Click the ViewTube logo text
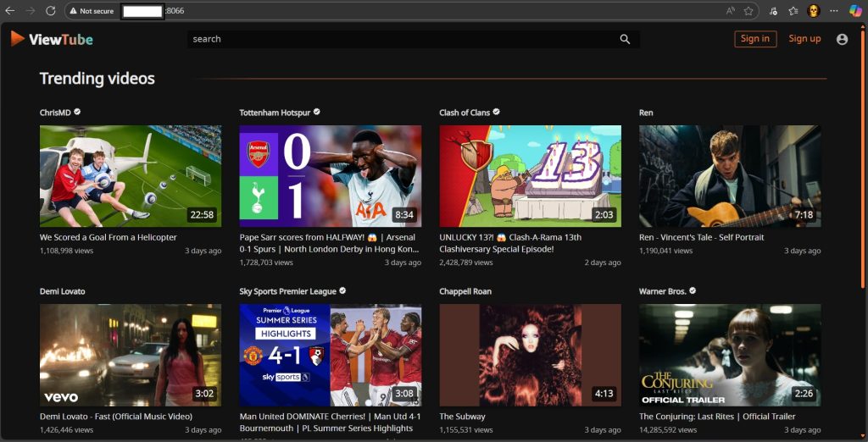The image size is (868, 442). 61,39
